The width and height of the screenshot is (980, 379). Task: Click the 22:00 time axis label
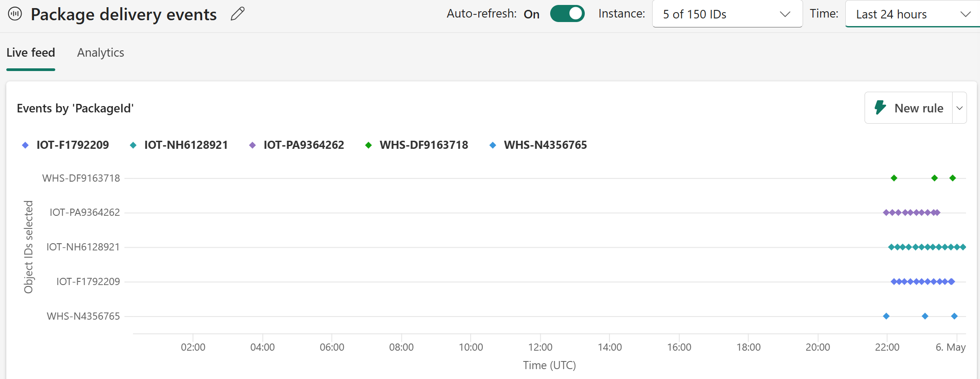coord(887,347)
